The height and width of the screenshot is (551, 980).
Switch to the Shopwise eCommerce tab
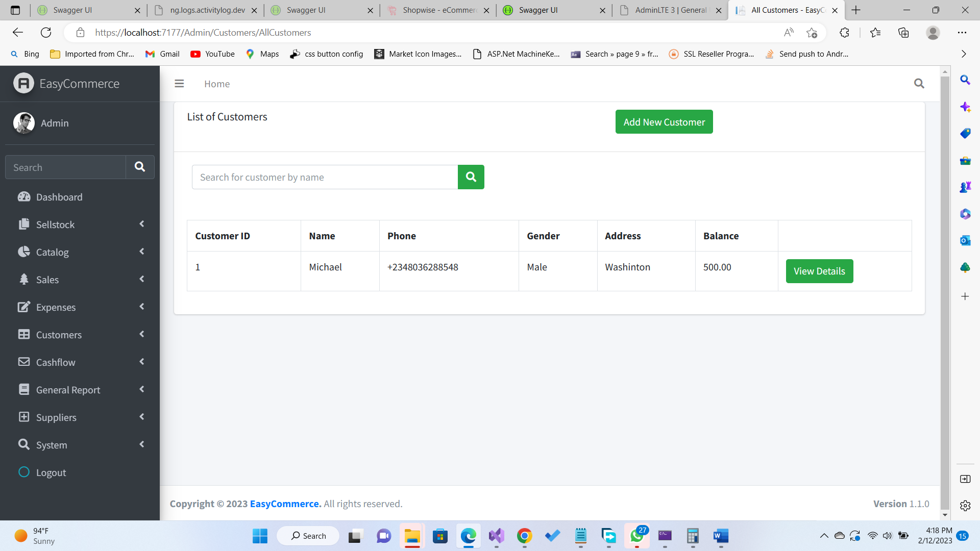click(438, 10)
